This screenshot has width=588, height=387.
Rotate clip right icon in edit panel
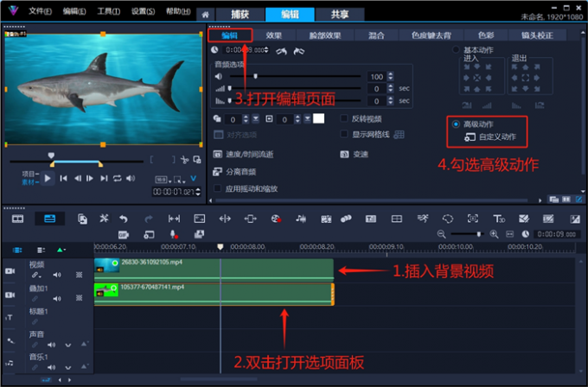[x=299, y=51]
